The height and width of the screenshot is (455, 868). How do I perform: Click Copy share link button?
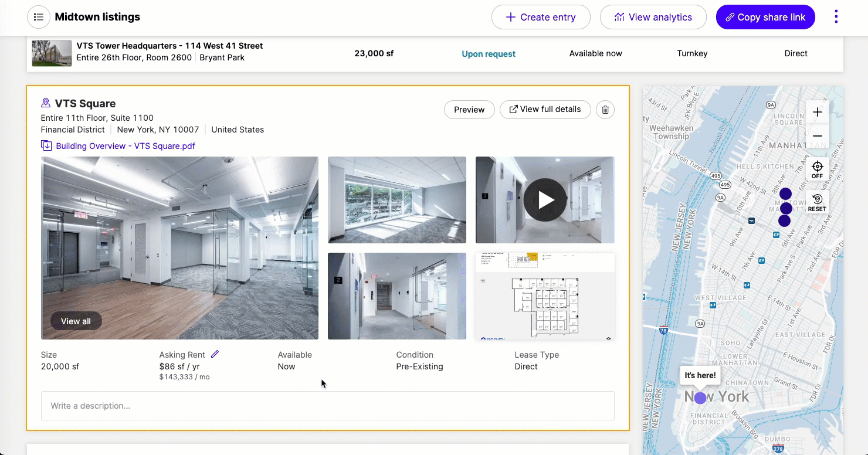[765, 17]
